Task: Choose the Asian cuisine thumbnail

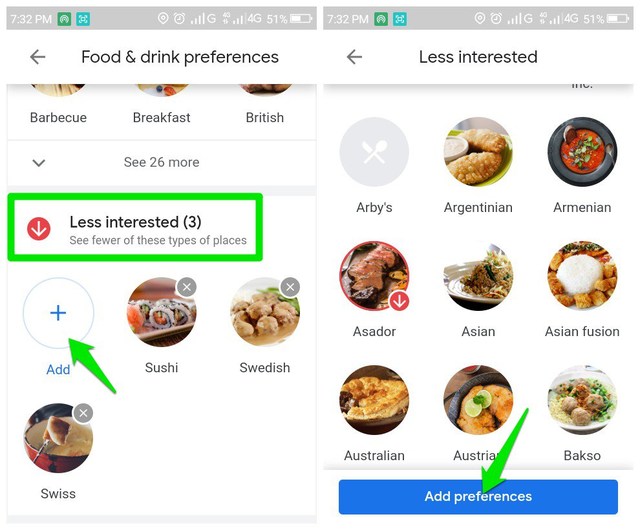Action: 478,276
